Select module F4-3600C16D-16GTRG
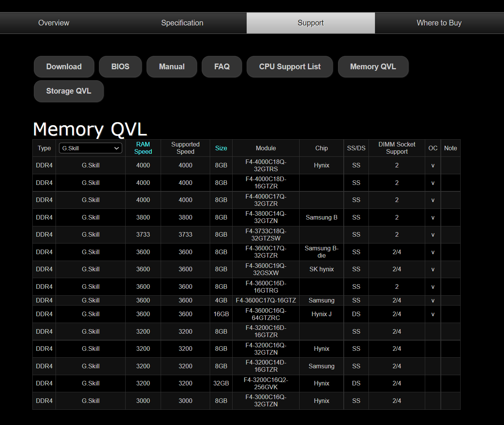Viewport: 504px width, 425px height. click(x=266, y=287)
